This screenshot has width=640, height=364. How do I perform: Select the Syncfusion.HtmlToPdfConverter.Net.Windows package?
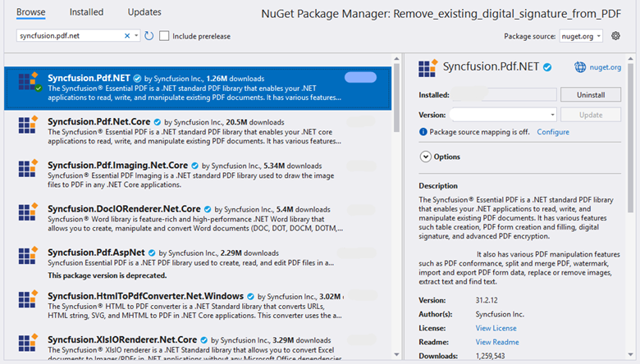tap(198, 306)
